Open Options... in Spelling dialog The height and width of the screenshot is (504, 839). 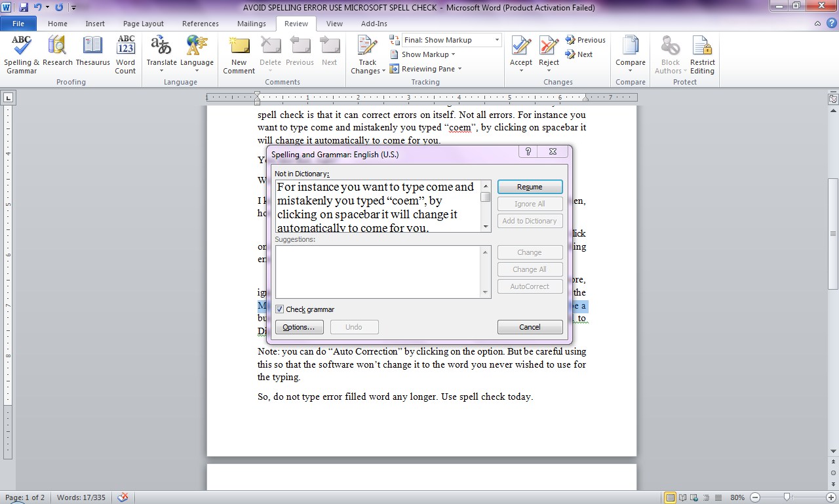299,327
